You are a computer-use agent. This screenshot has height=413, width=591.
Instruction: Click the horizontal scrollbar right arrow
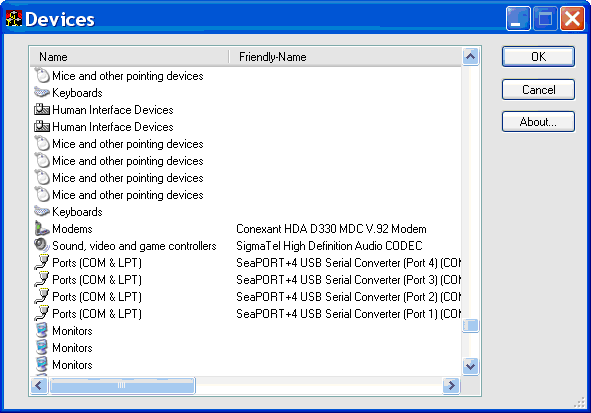tap(451, 385)
